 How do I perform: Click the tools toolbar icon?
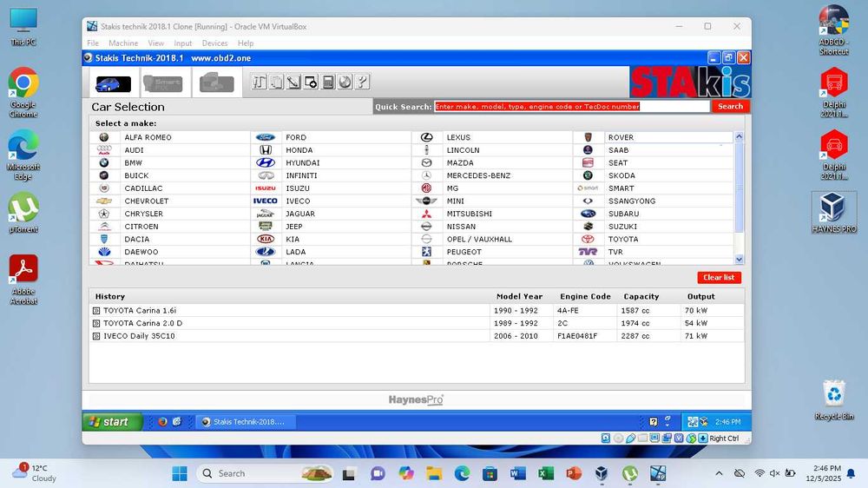click(x=259, y=82)
